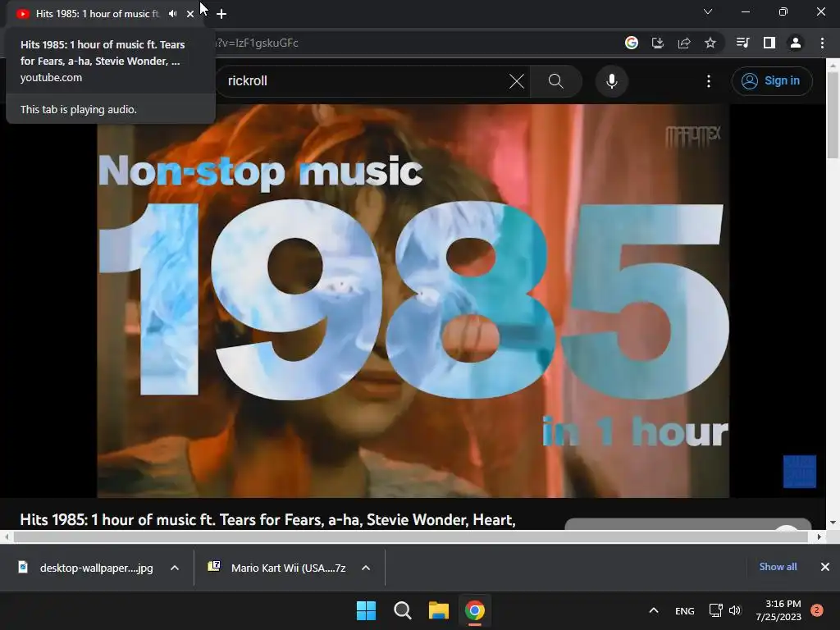Click the 1985 video player
Viewport: 840px width, 630px height.
tap(413, 300)
